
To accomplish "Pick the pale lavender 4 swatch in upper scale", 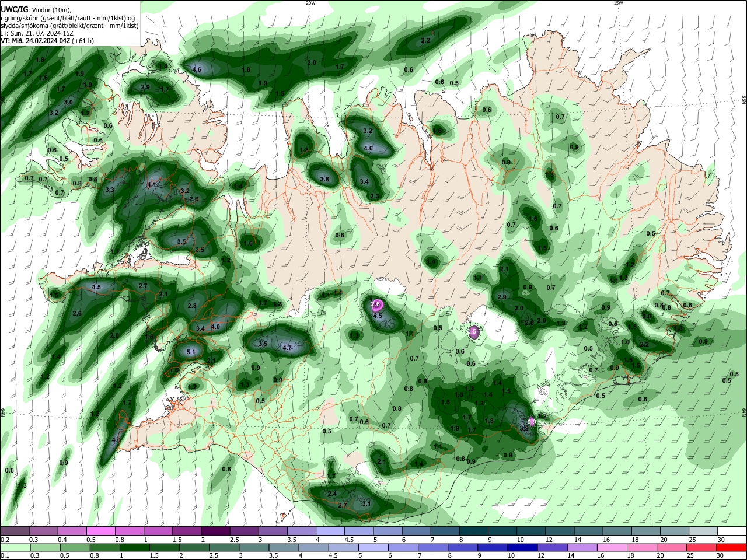I will point(330,531).
